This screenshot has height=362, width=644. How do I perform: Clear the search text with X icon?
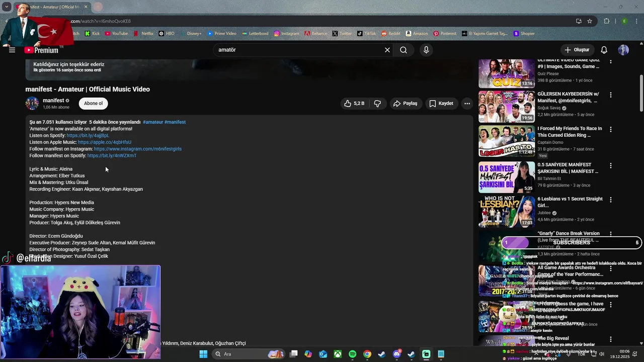[x=387, y=50]
